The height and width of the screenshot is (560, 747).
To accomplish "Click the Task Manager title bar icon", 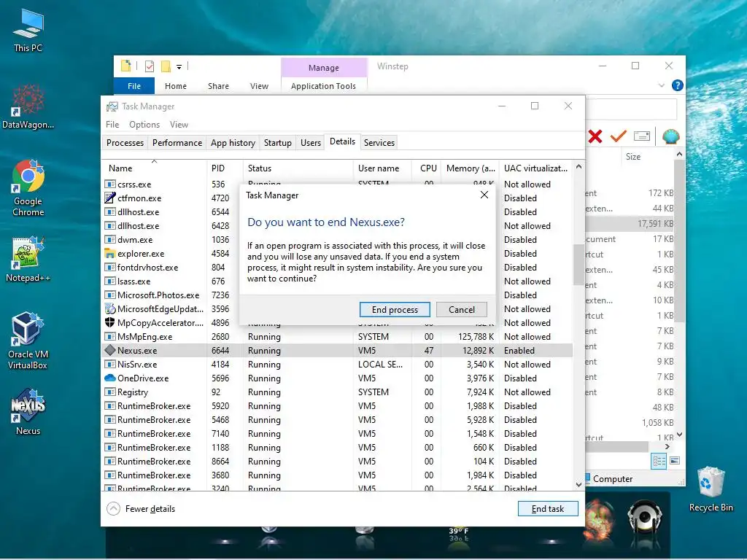I will [x=112, y=106].
